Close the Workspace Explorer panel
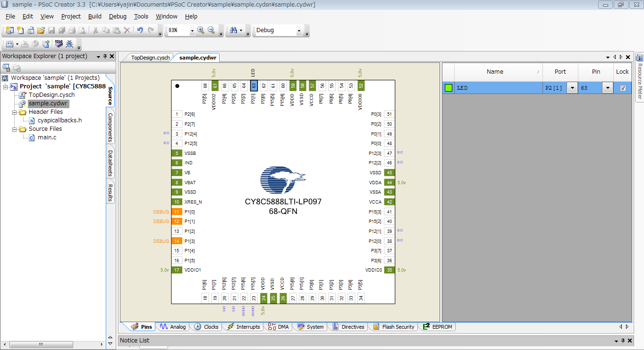This screenshot has height=350, width=644. pos(112,56)
